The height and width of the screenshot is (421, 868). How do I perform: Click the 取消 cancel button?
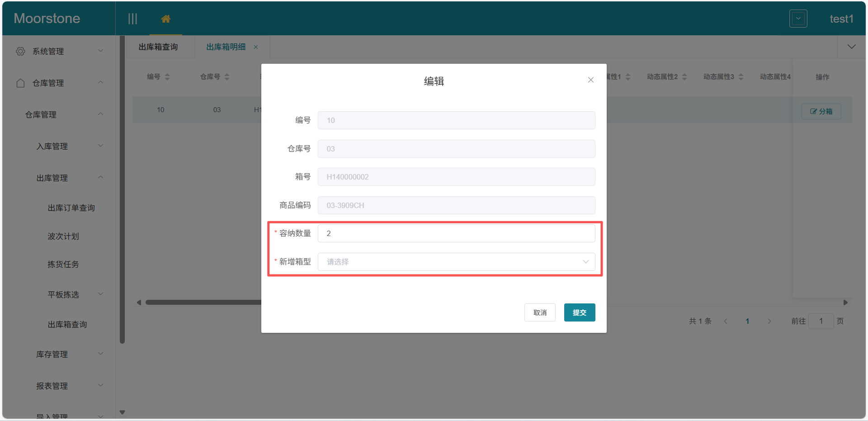pos(540,312)
